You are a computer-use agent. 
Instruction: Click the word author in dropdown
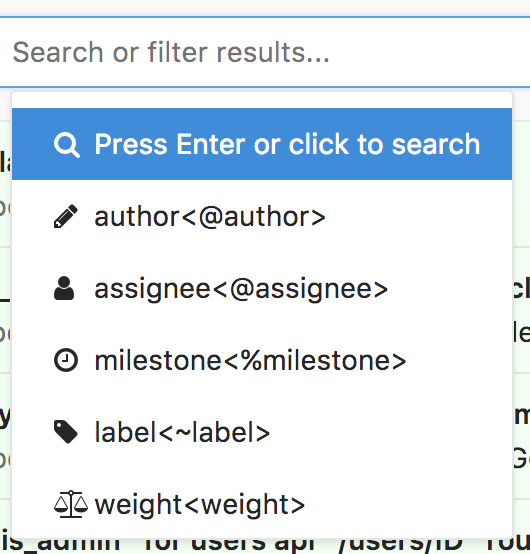coord(137,217)
